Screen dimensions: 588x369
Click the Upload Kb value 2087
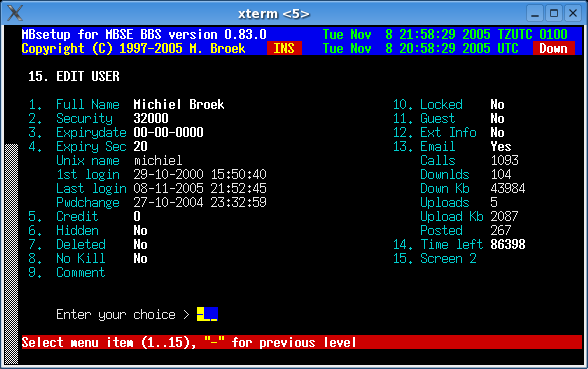pos(504,216)
